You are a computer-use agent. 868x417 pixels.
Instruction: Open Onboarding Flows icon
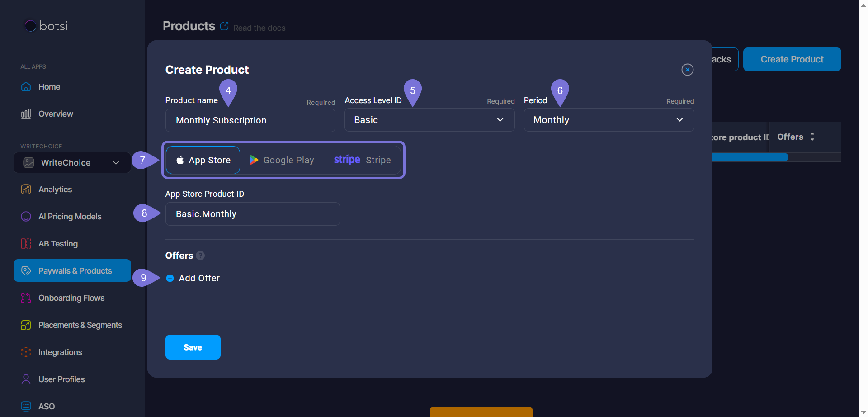(x=26, y=298)
